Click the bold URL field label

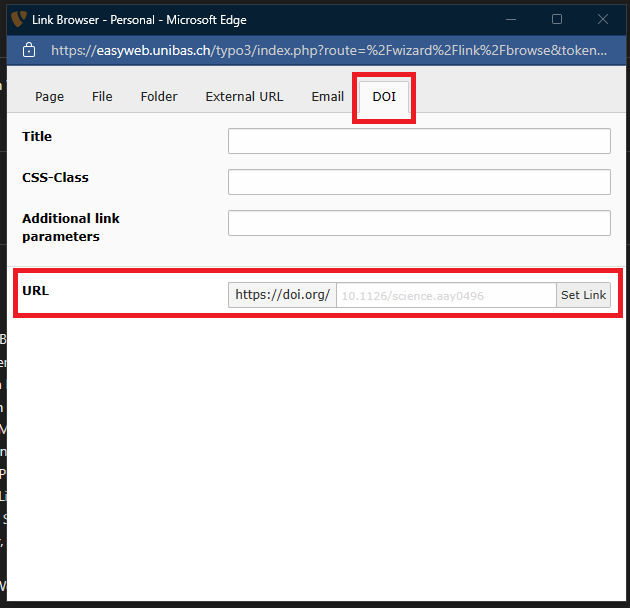tap(35, 291)
